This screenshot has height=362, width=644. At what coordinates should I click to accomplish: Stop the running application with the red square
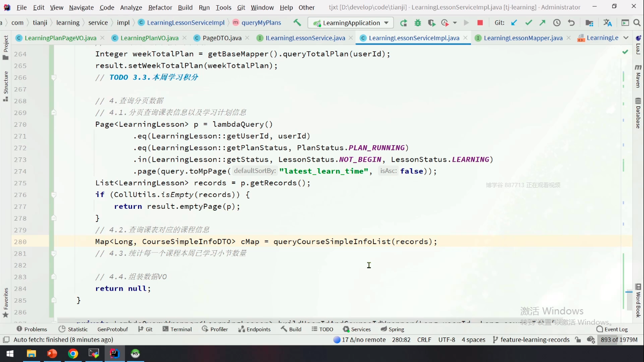[480, 23]
